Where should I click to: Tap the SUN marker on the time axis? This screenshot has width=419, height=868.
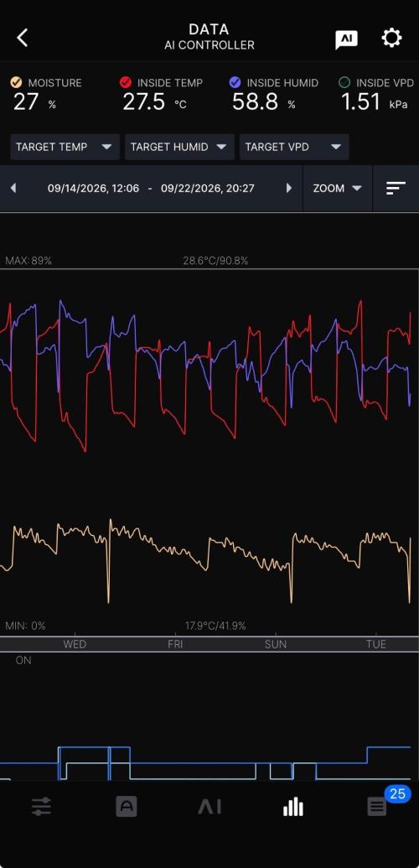[276, 644]
